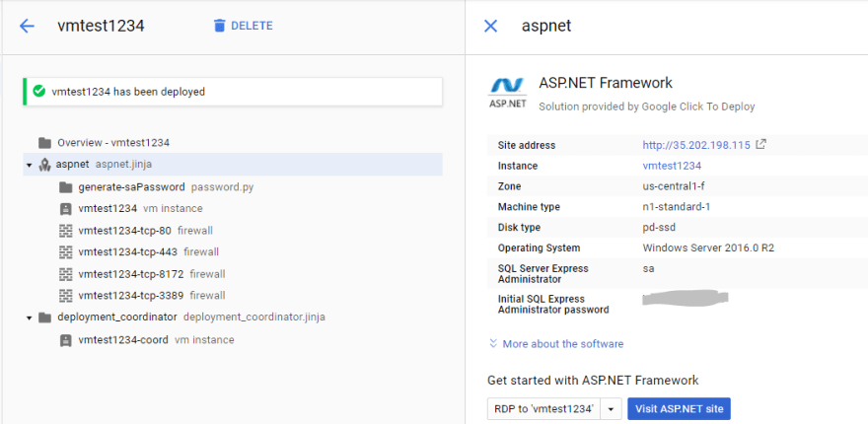The height and width of the screenshot is (424, 868).
Task: Click the green deployed checkmark icon
Action: (38, 92)
